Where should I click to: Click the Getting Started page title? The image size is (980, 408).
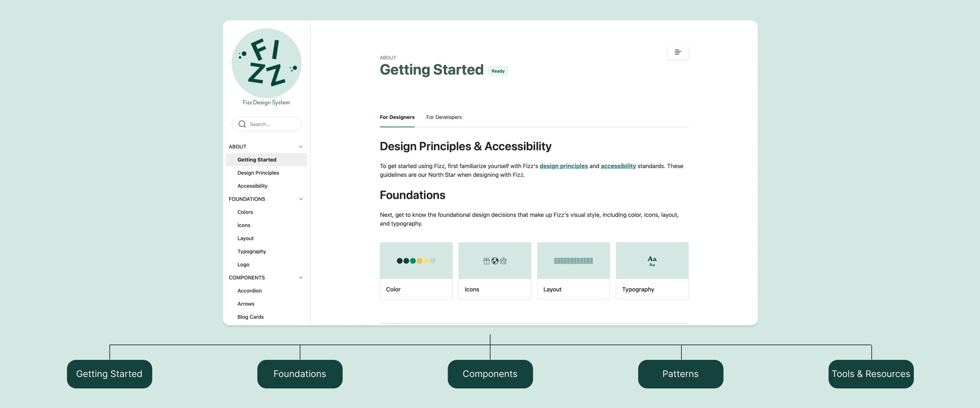click(x=432, y=70)
